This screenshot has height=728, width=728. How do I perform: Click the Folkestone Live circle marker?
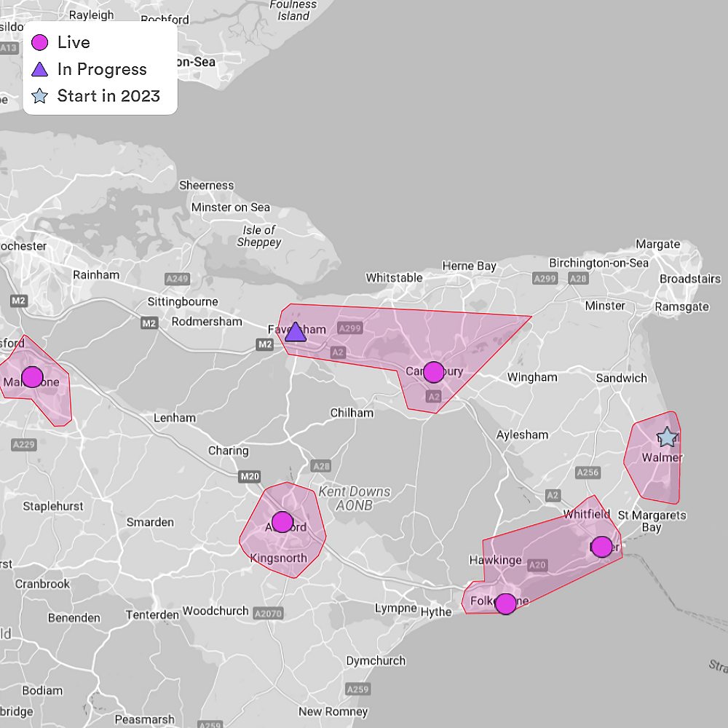(505, 604)
